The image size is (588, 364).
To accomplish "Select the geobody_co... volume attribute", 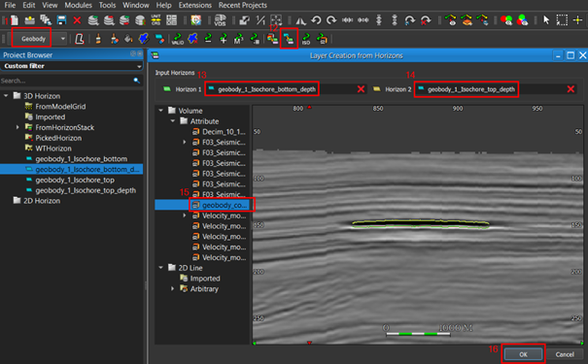I will (225, 205).
